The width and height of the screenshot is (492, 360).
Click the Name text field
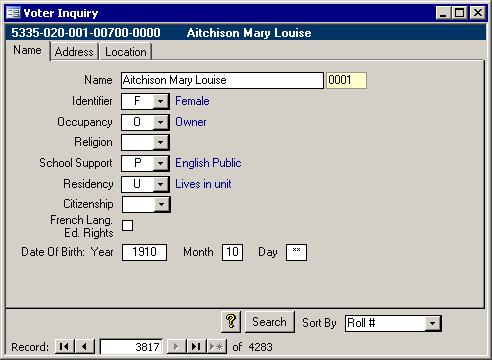(x=222, y=80)
